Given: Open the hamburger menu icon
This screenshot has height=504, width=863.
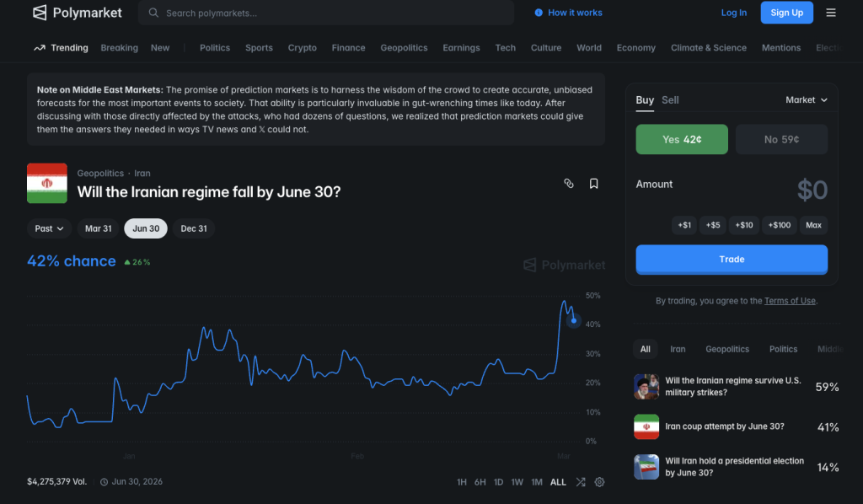Looking at the screenshot, I should 831,13.
